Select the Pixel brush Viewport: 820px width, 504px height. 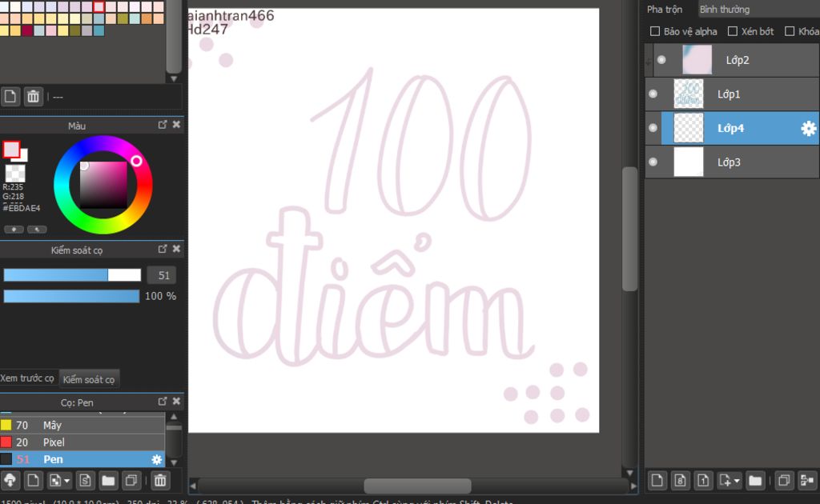[x=82, y=442]
